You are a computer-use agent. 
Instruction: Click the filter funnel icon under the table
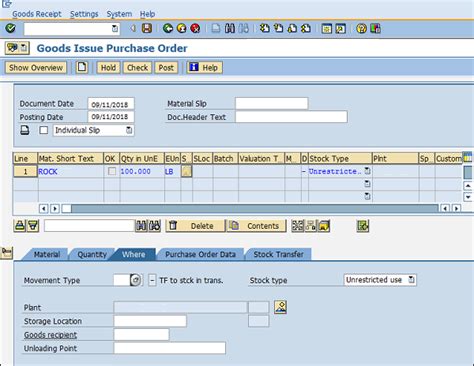click(33, 226)
